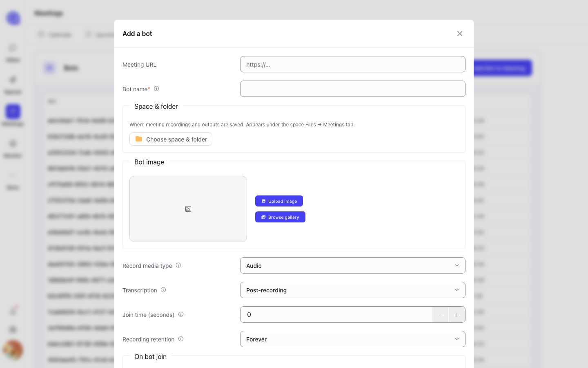Click the folder icon in Choose space button

(139, 139)
